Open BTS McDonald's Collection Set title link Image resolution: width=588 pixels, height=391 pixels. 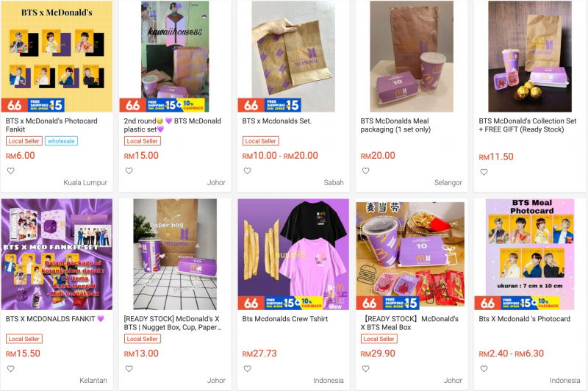coord(527,125)
